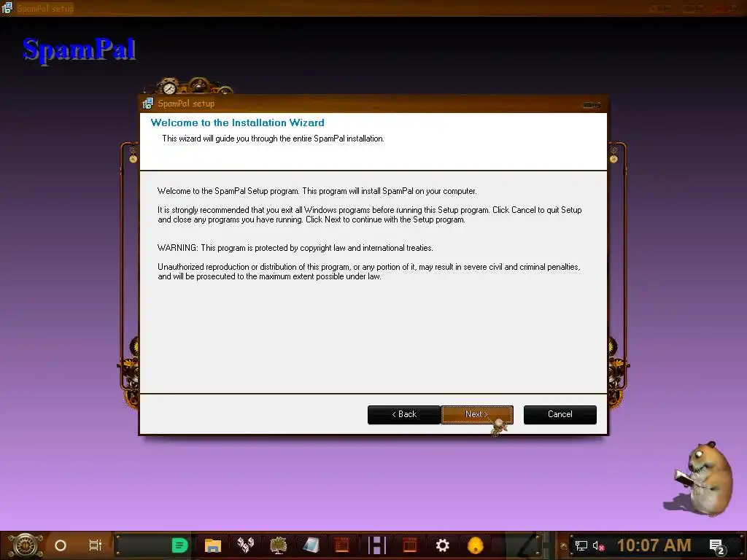Open the network status tray icon
Image resolution: width=747 pixels, height=560 pixels.
click(581, 545)
